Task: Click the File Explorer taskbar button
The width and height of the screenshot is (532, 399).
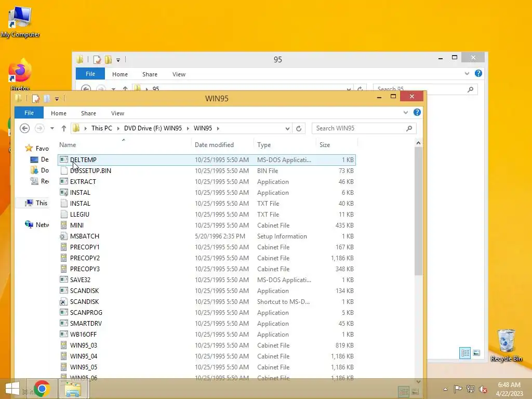Action: pos(73,389)
